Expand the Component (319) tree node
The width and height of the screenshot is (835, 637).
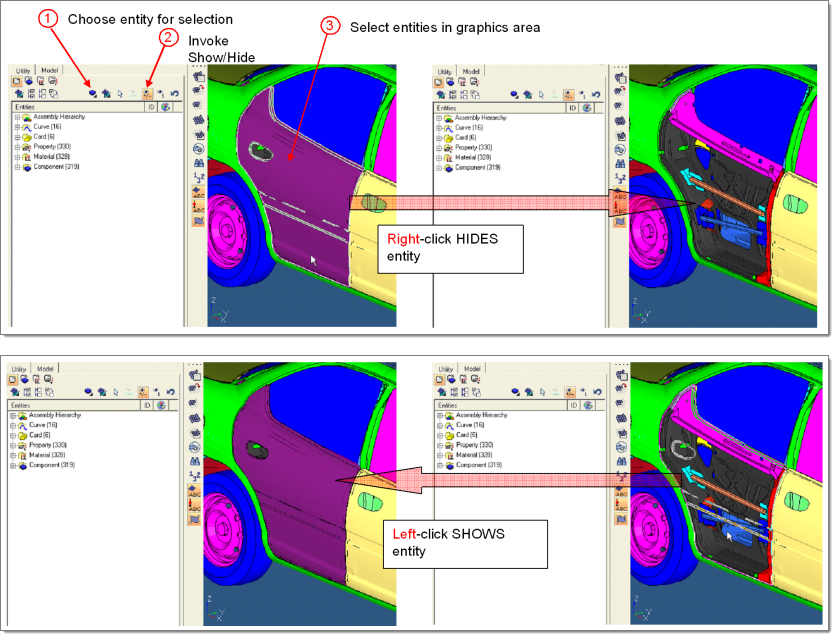coord(17,166)
